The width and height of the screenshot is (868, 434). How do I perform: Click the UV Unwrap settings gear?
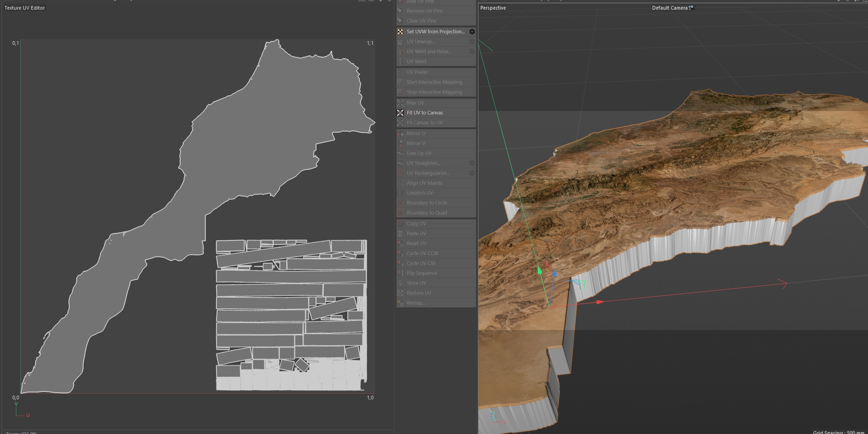click(x=472, y=41)
